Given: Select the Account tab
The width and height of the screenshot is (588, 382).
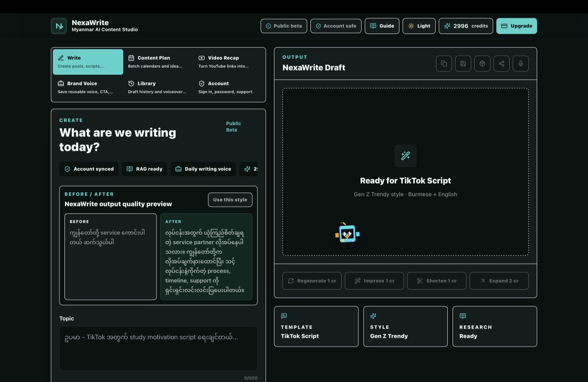Looking at the screenshot, I should pyautogui.click(x=229, y=87).
